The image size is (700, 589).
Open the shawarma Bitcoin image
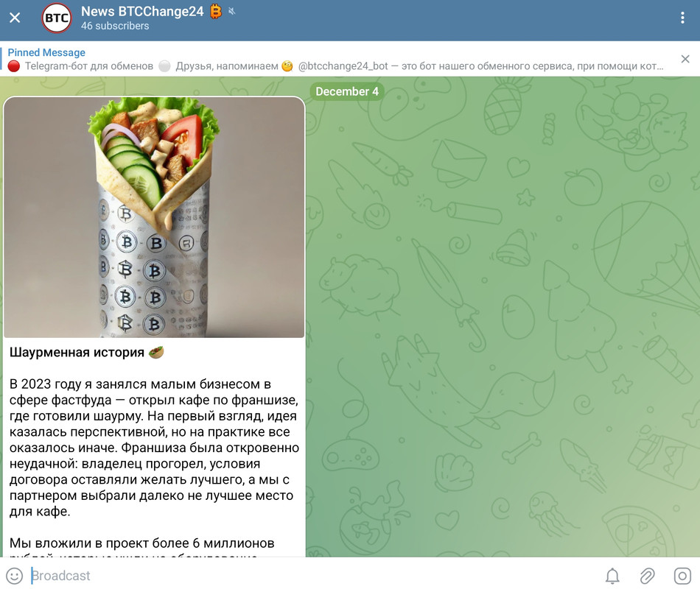click(x=154, y=217)
